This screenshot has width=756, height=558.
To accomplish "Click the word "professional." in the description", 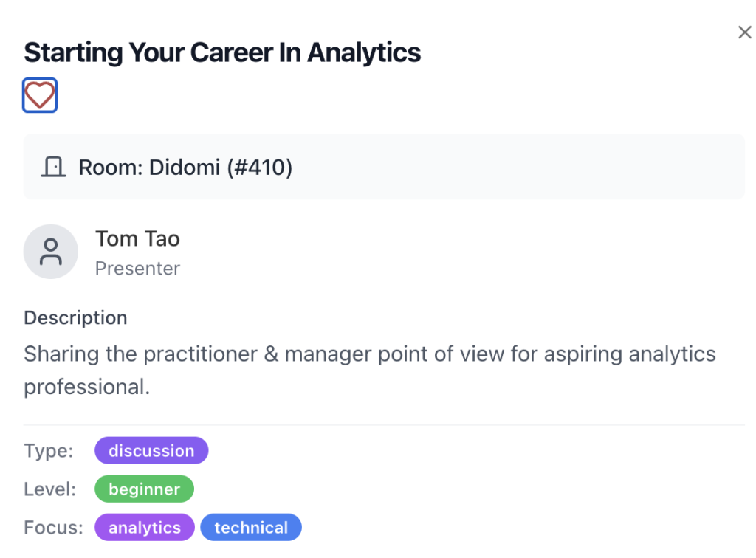I will [86, 387].
